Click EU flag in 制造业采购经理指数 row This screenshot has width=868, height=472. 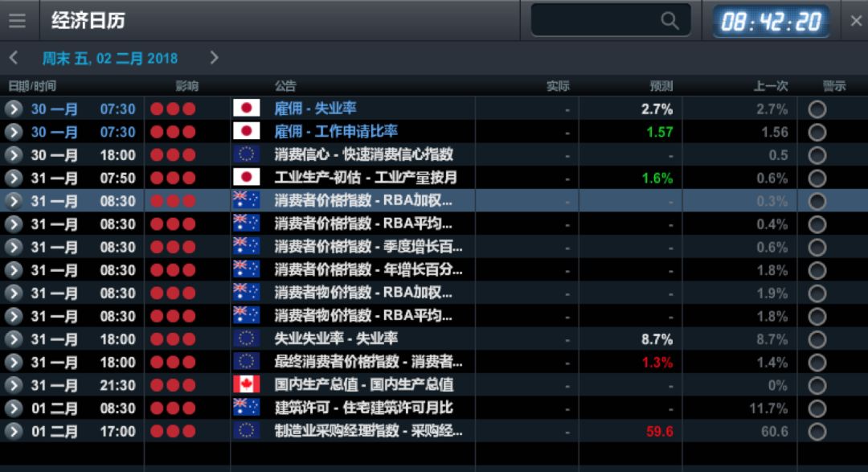247,430
